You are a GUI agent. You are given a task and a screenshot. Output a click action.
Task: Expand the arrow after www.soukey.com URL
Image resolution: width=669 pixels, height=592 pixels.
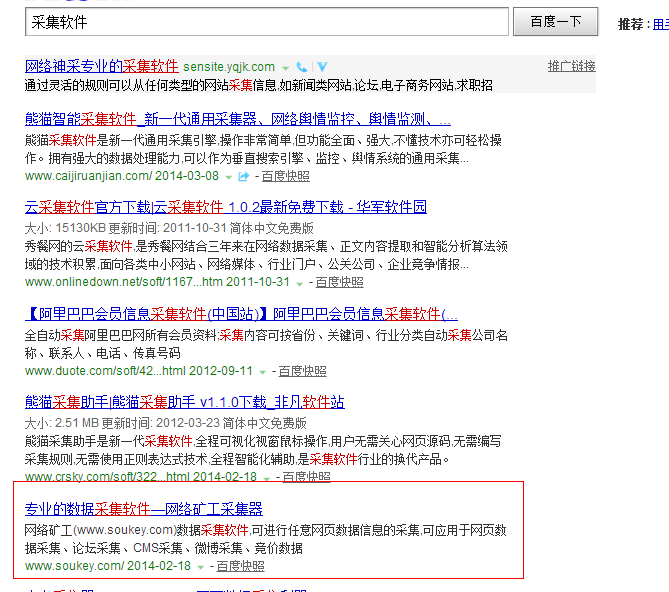(x=201, y=567)
